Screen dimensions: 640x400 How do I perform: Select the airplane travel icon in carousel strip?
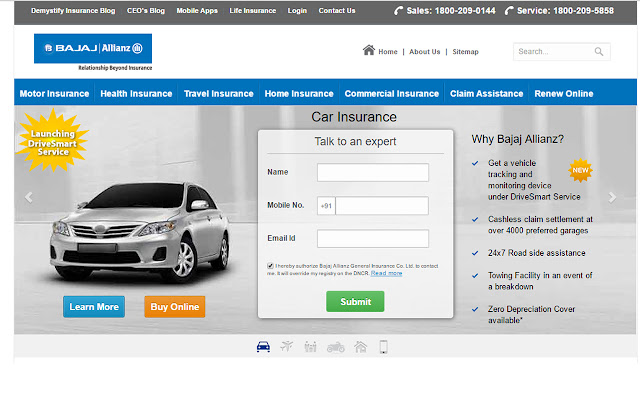287,347
